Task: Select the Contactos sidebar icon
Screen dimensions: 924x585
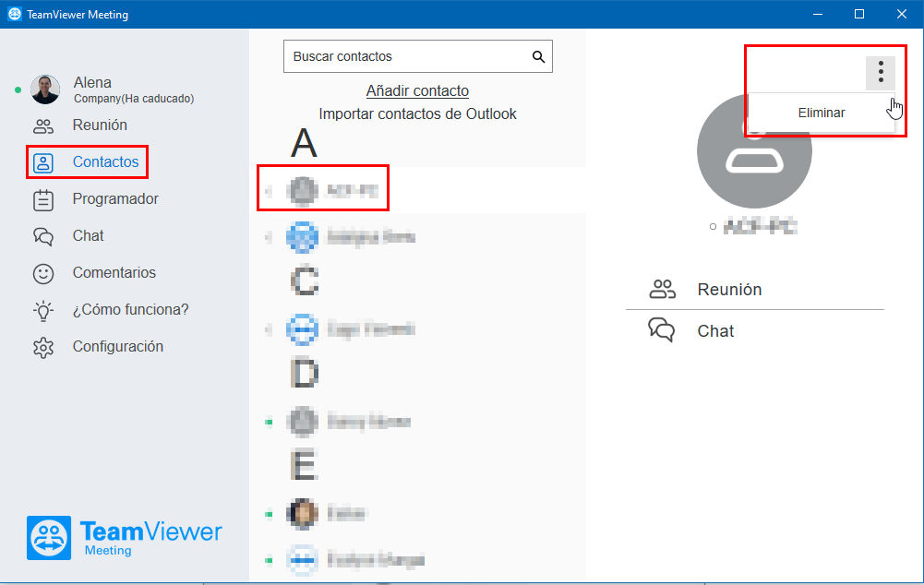Action: (x=43, y=162)
